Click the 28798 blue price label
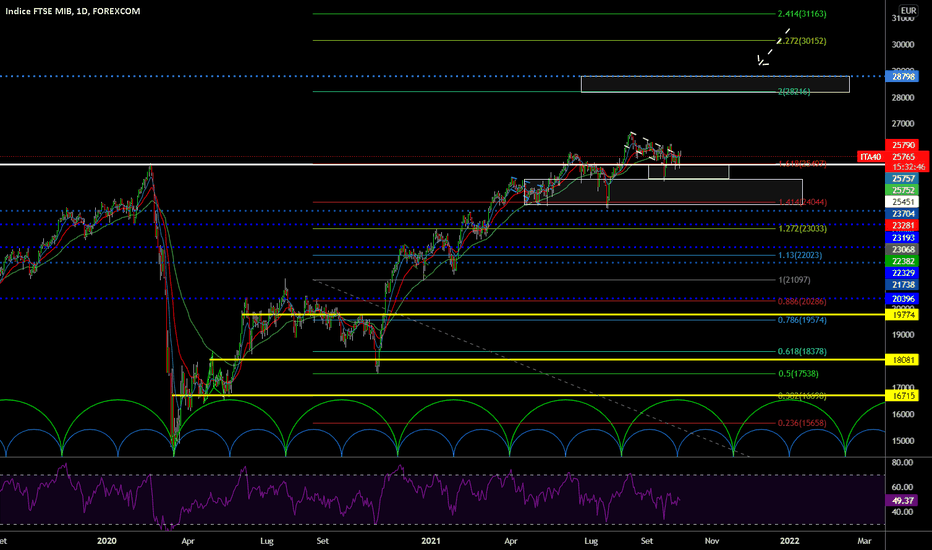Viewport: 932px width, 550px height. click(902, 76)
